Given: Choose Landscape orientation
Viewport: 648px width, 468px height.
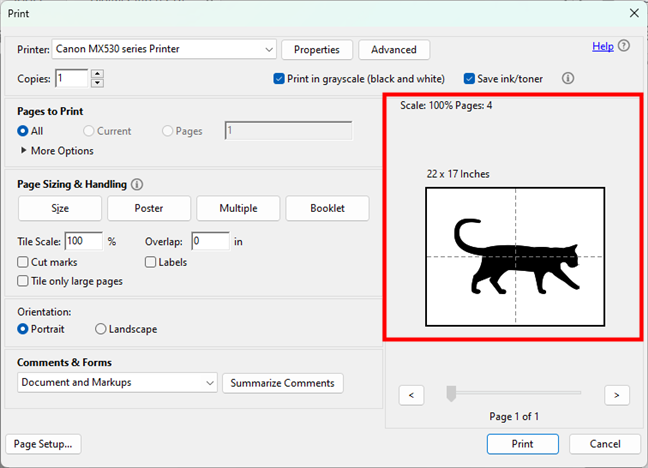Looking at the screenshot, I should (x=100, y=329).
